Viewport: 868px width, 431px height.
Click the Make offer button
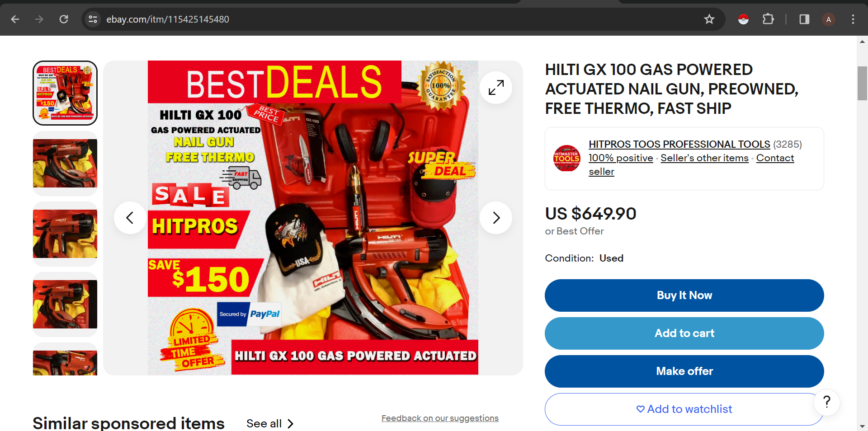pos(684,371)
